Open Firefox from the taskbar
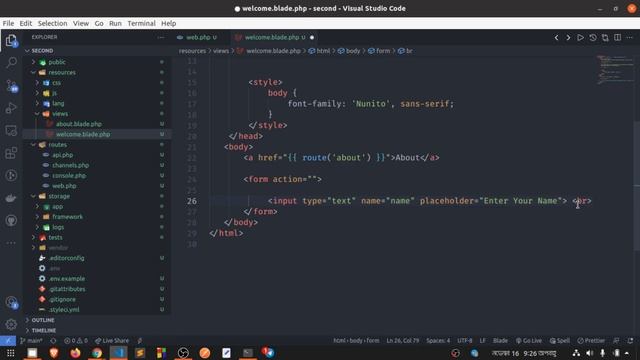 [x=75, y=353]
